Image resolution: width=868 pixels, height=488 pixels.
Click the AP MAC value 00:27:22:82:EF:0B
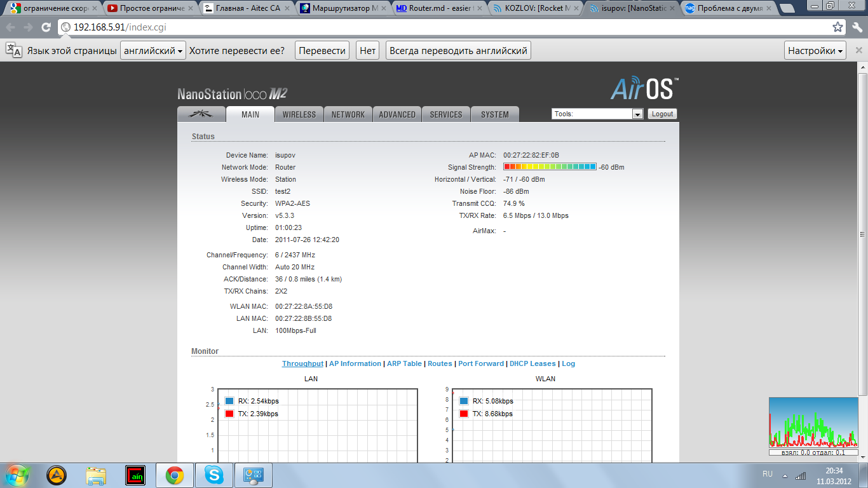(x=531, y=155)
